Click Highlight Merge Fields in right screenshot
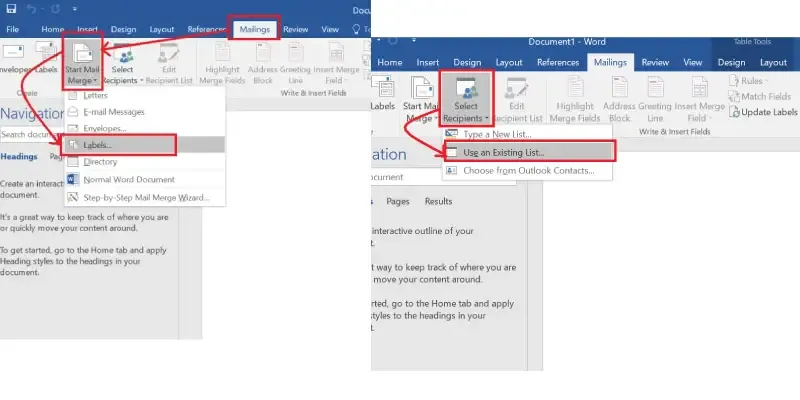800x400 pixels. coord(575,99)
